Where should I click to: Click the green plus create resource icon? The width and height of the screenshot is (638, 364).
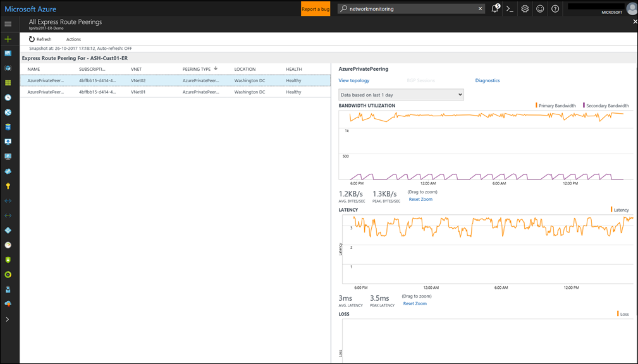(8, 39)
